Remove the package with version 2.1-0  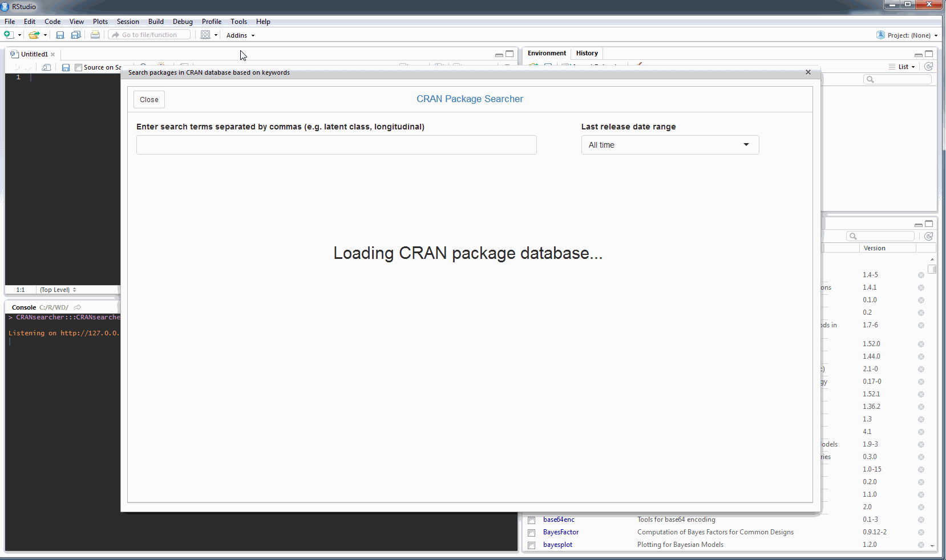tap(921, 369)
